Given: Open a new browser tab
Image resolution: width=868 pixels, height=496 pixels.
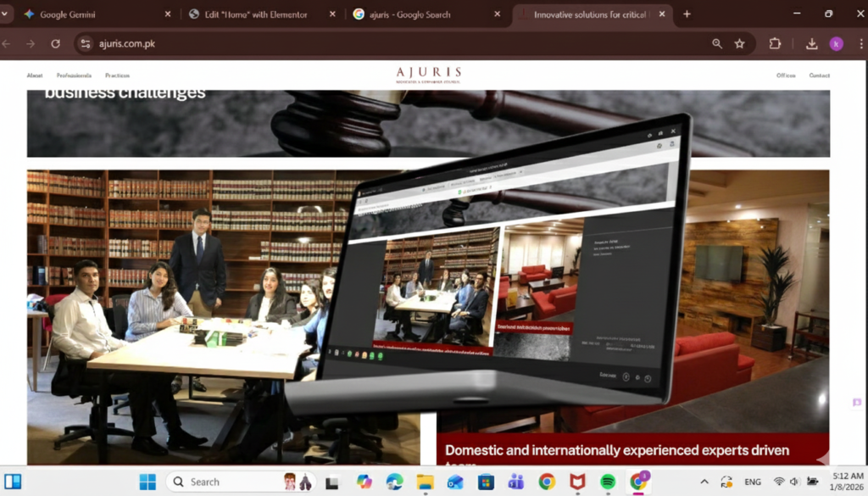Looking at the screenshot, I should pos(687,14).
